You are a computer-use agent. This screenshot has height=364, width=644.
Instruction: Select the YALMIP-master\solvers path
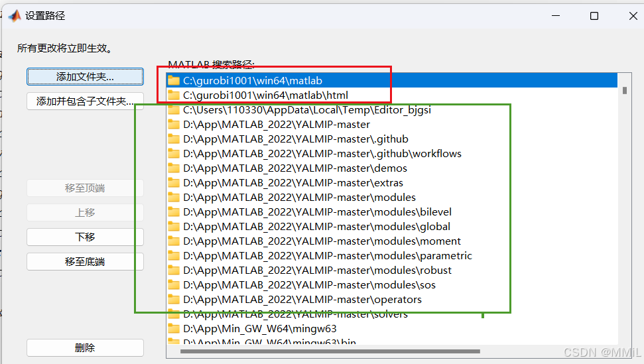point(295,314)
